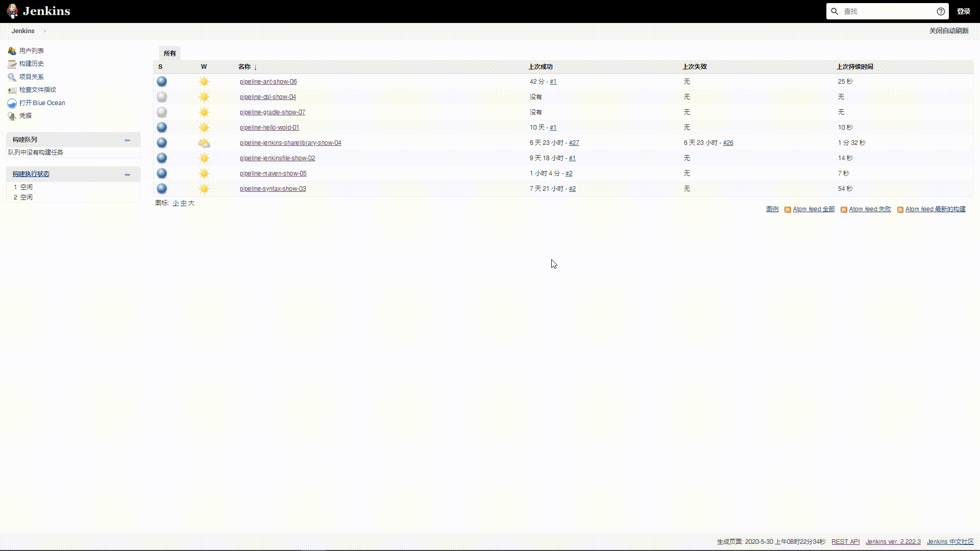The width and height of the screenshot is (980, 551).
Task: Open Jenkins ver. 2.222.3 footer link
Action: tap(893, 542)
